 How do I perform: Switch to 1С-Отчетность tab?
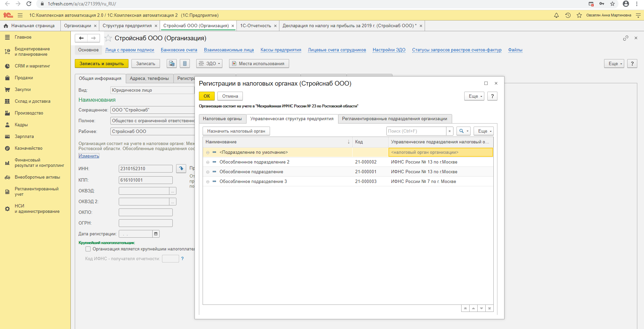point(256,26)
